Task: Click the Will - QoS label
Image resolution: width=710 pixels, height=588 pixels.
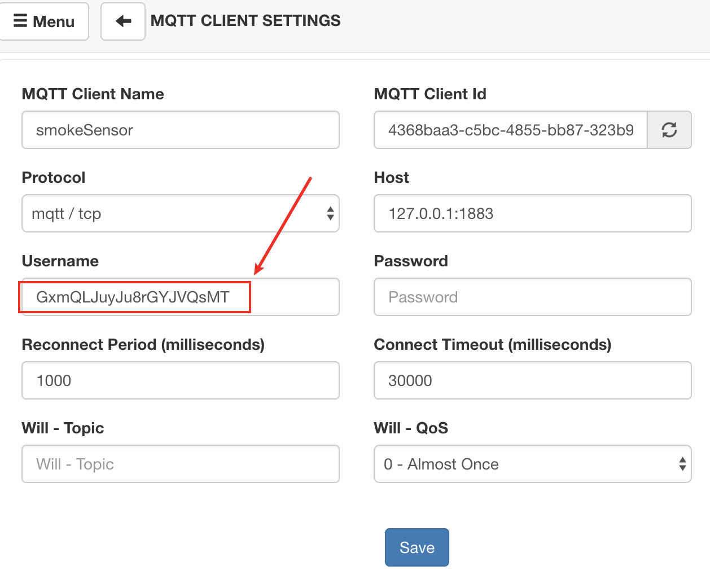Action: click(411, 428)
